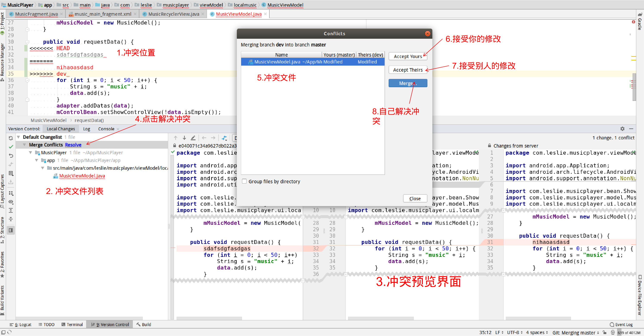The height and width of the screenshot is (336, 644).
Task: Toggle the View Options eye icon
Action: coord(11,202)
